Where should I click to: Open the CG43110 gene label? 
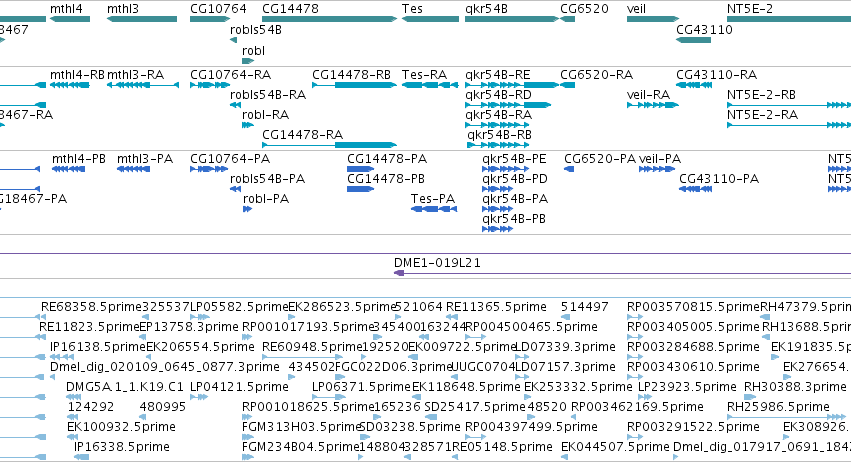[x=704, y=30]
